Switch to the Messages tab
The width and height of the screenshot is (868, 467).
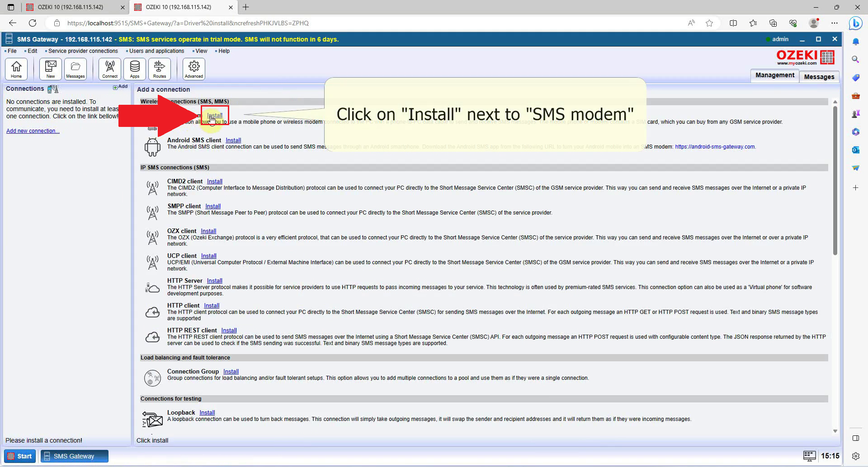(819, 77)
